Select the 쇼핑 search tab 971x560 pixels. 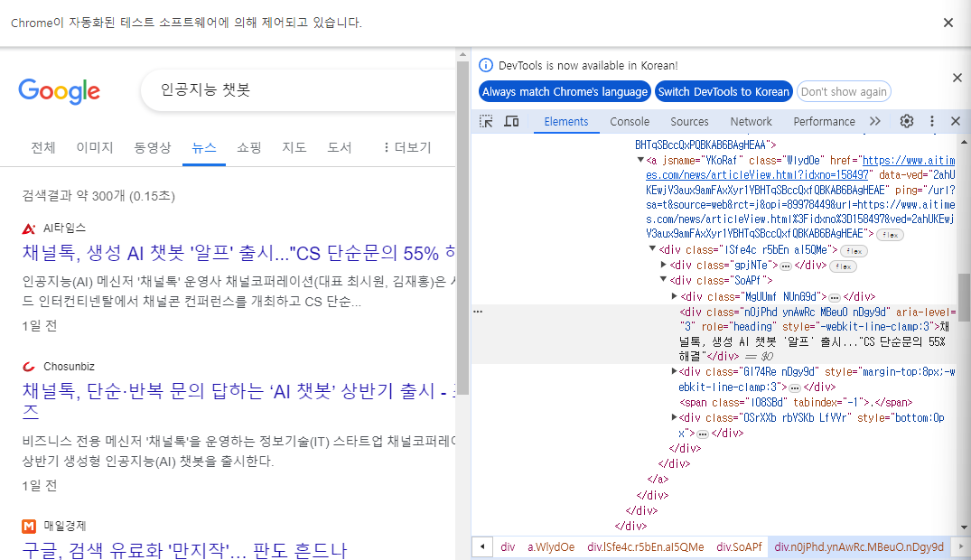click(249, 147)
